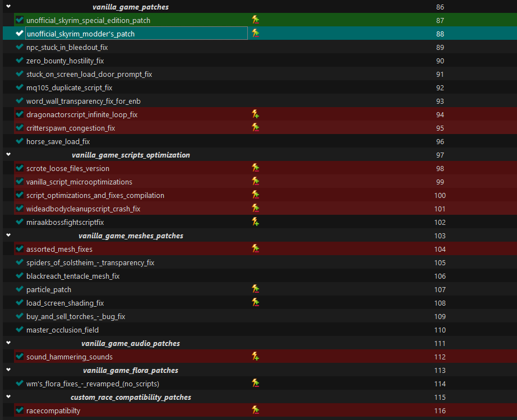The height and width of the screenshot is (420, 517).
Task: Disable dragonactorscript_infinite_loop_fix checkbox
Action: [x=20, y=114]
